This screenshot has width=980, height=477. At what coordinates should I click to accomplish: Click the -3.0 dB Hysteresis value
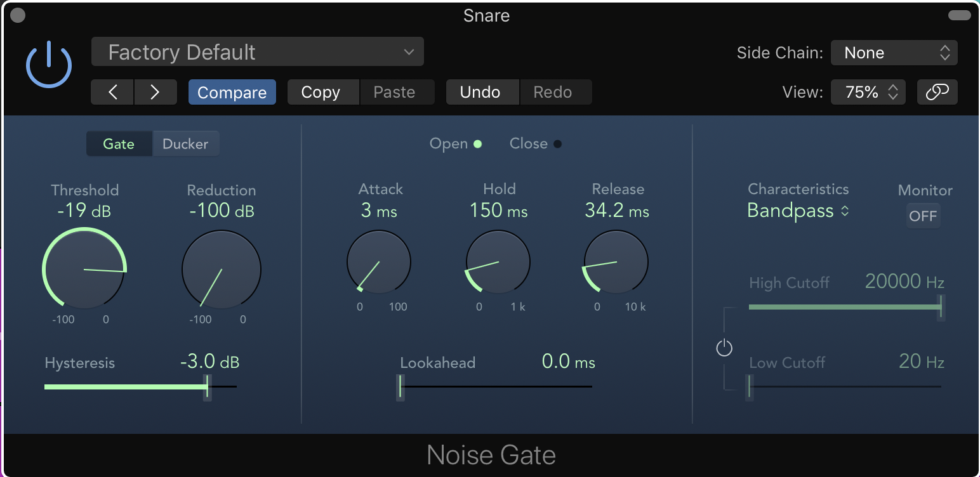pyautogui.click(x=209, y=362)
